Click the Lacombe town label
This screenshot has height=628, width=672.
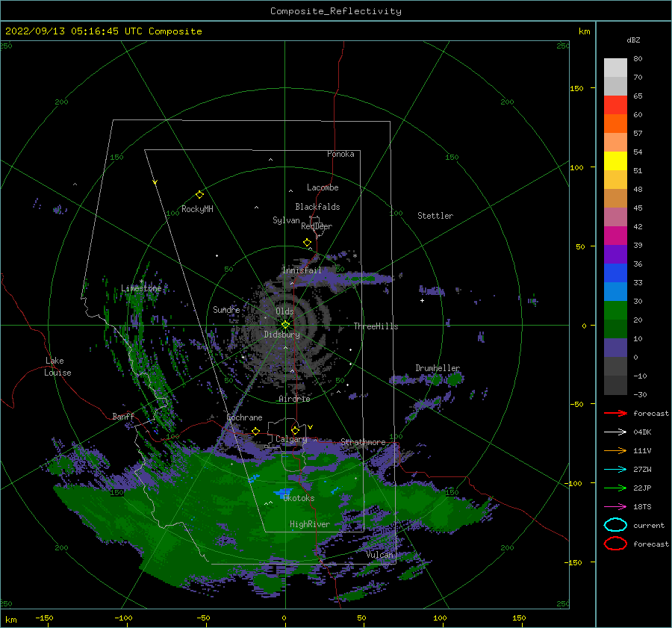[x=323, y=187]
